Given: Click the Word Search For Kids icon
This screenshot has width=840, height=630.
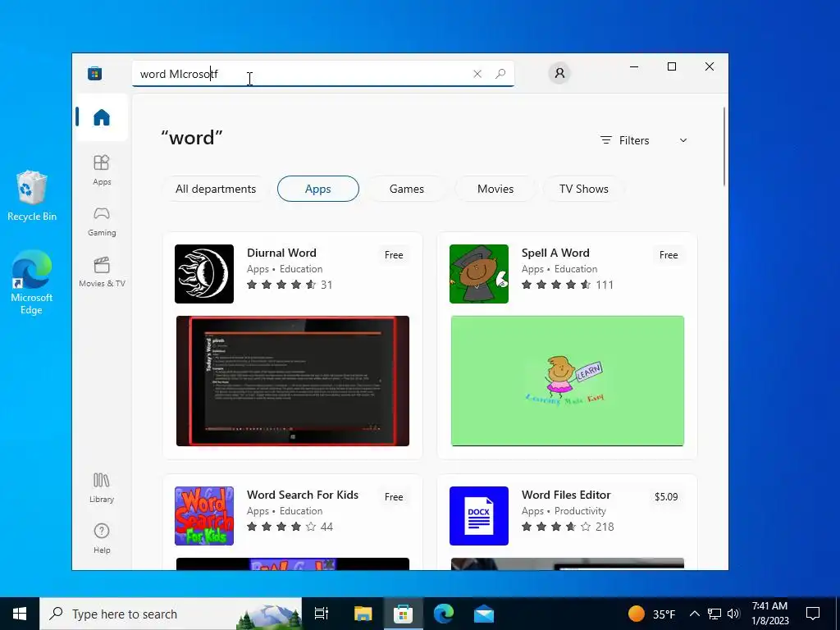Looking at the screenshot, I should [204, 516].
